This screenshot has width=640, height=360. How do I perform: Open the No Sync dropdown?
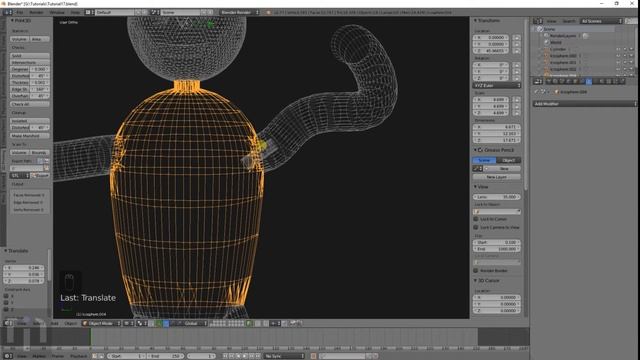(284, 356)
